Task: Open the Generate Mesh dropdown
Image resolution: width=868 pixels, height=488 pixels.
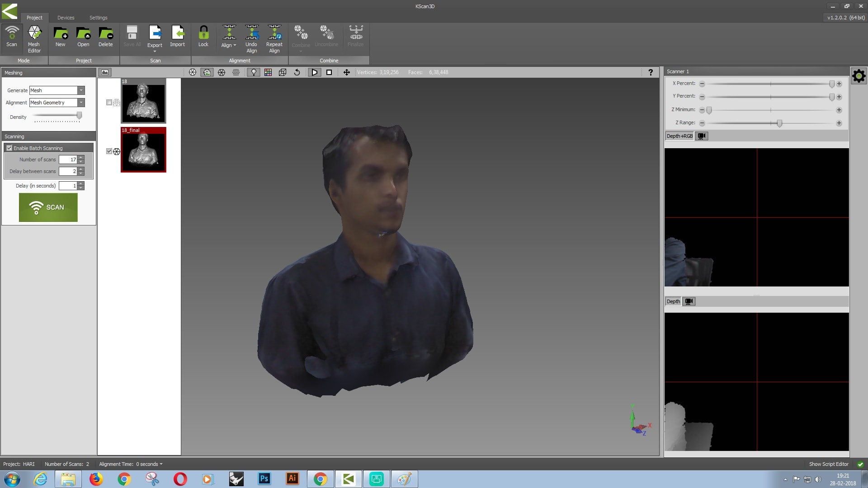Action: click(x=81, y=90)
